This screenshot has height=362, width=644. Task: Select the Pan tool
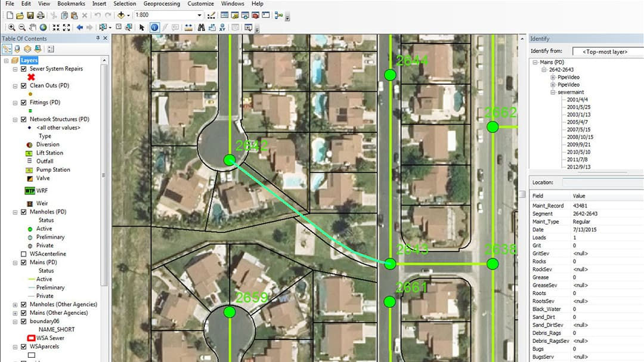pos(33,27)
